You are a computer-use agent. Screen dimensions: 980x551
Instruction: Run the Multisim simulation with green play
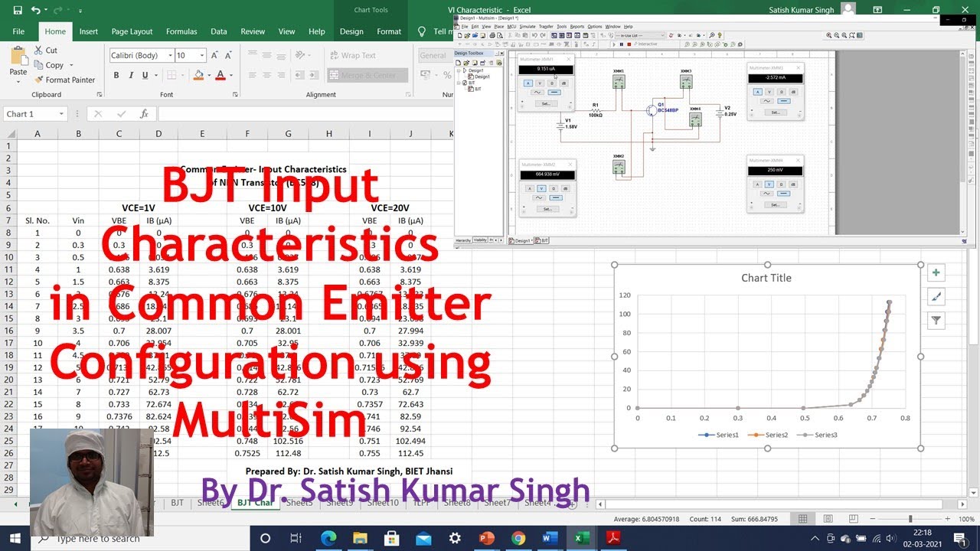click(614, 44)
